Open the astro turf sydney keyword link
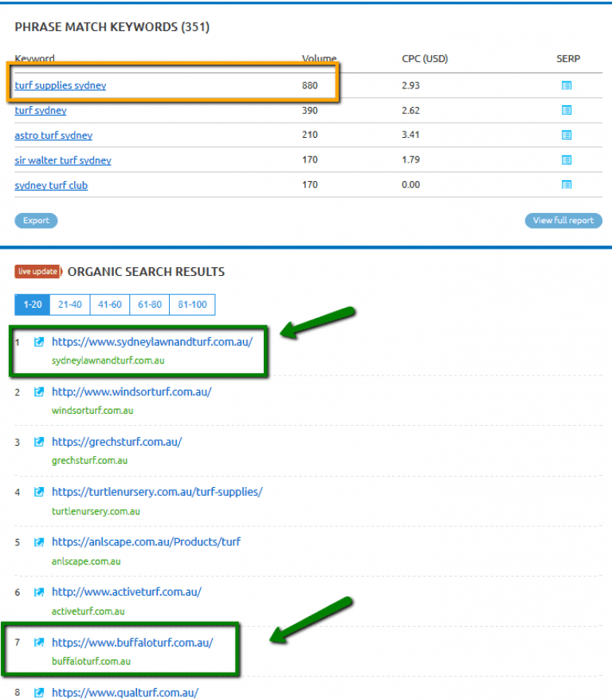Viewport: 612px width, 700px height. (53, 136)
